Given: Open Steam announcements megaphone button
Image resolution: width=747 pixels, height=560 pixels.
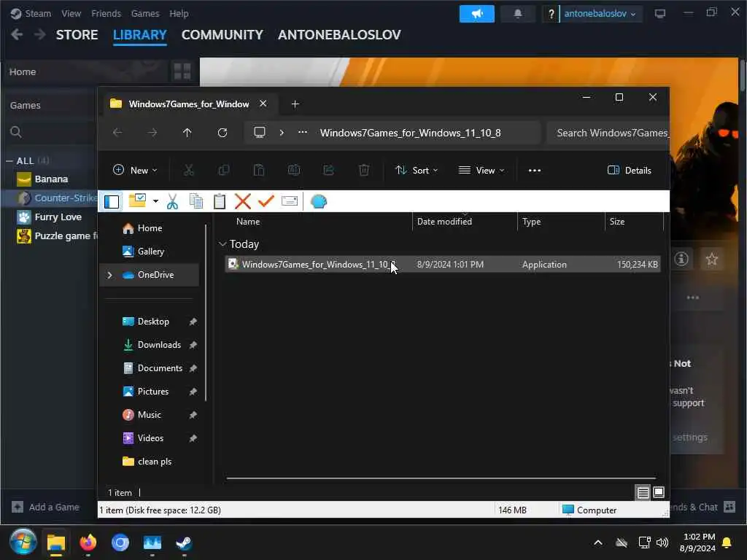Looking at the screenshot, I should click(x=477, y=13).
